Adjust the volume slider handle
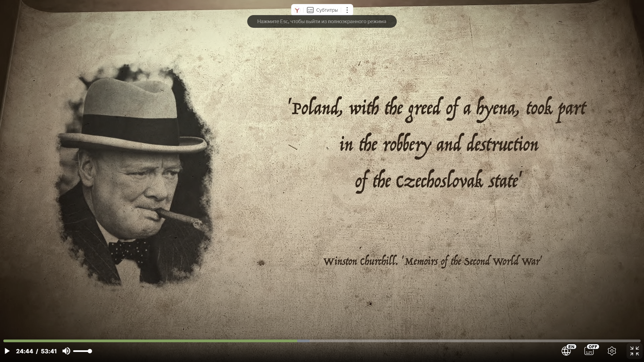Screen dimensions: 644x362 (90, 351)
